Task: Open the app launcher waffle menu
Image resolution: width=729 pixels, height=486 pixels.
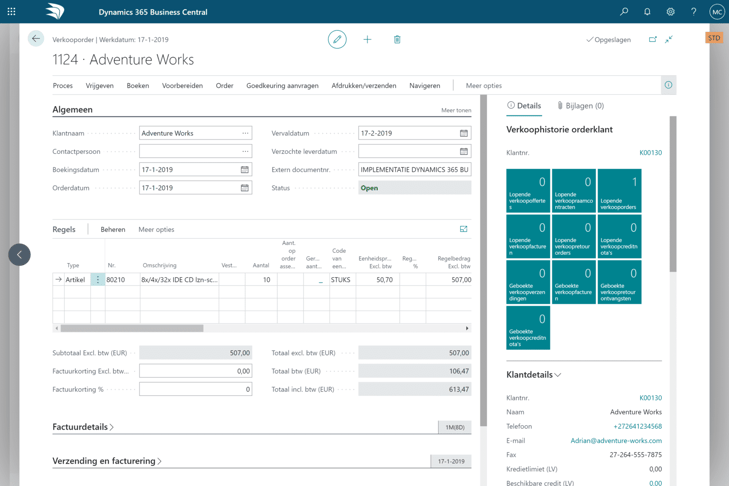Action: pyautogui.click(x=12, y=12)
